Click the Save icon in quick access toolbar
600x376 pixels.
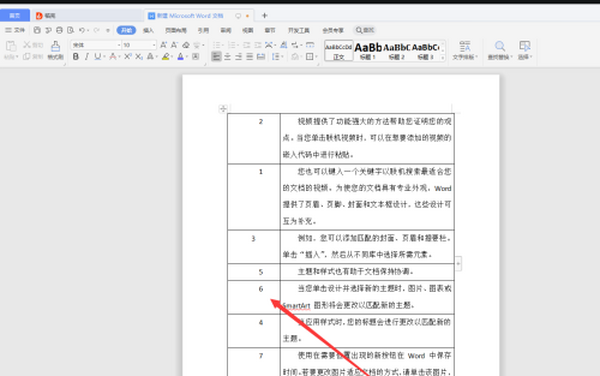pyautogui.click(x=37, y=30)
